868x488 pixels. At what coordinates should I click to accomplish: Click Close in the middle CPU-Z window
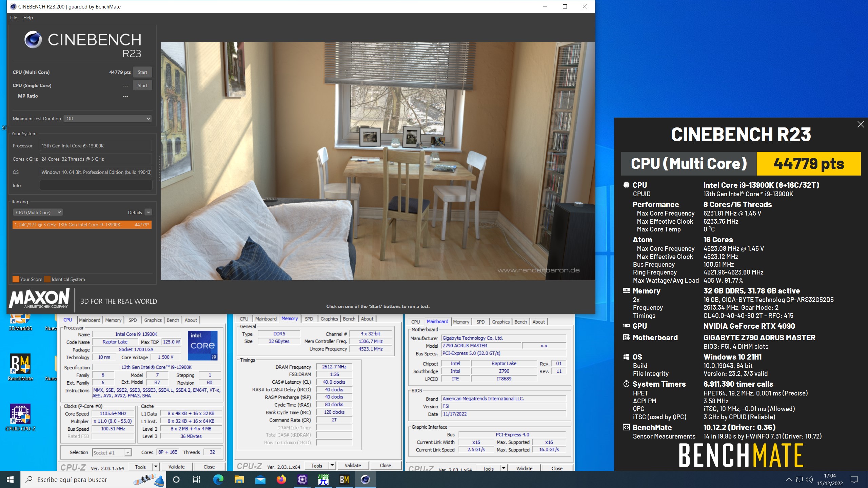pyautogui.click(x=386, y=465)
